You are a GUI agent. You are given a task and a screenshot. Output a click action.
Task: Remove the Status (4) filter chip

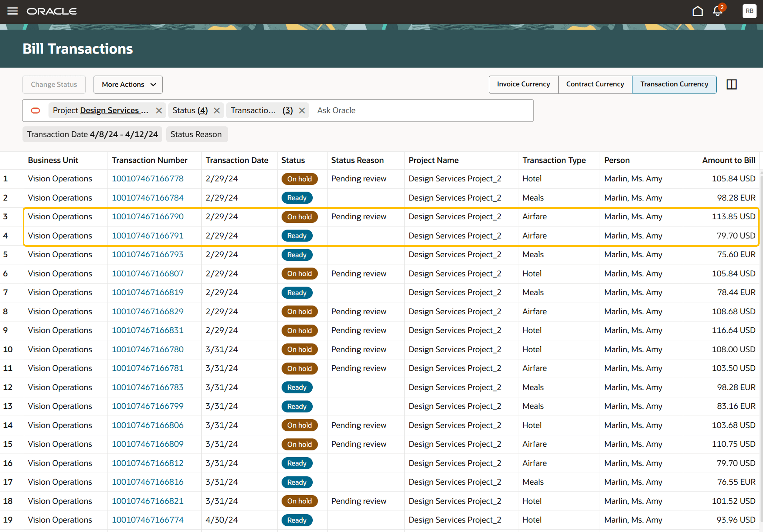tap(217, 111)
